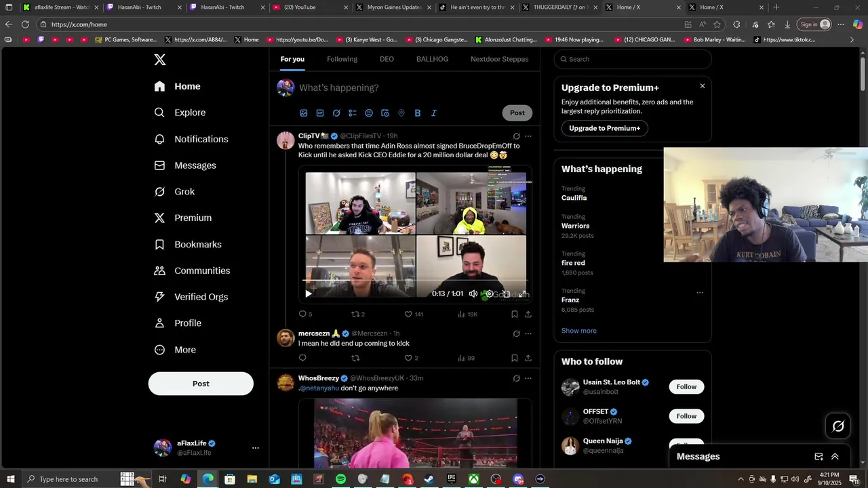Open the WhosBreezy post's more options menu
The height and width of the screenshot is (488, 868).
click(528, 378)
